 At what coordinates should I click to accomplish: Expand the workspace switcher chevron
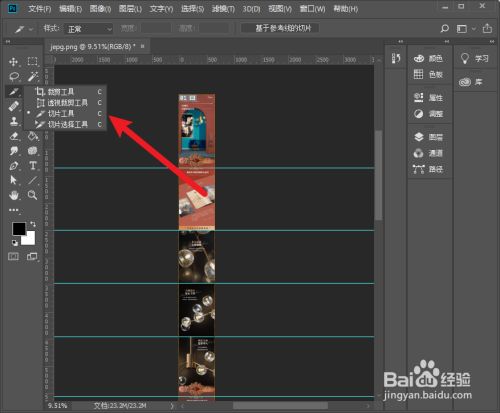(474, 29)
